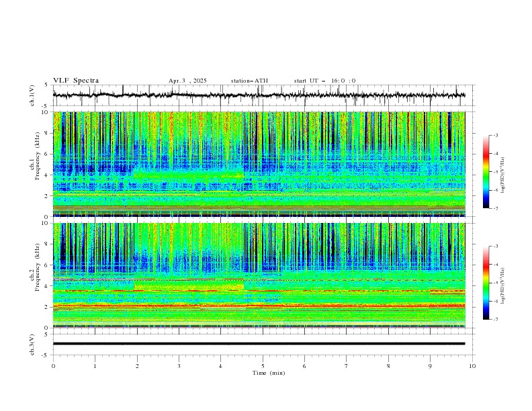Click the "start UT = 16:0 :0" text

(x=324, y=81)
